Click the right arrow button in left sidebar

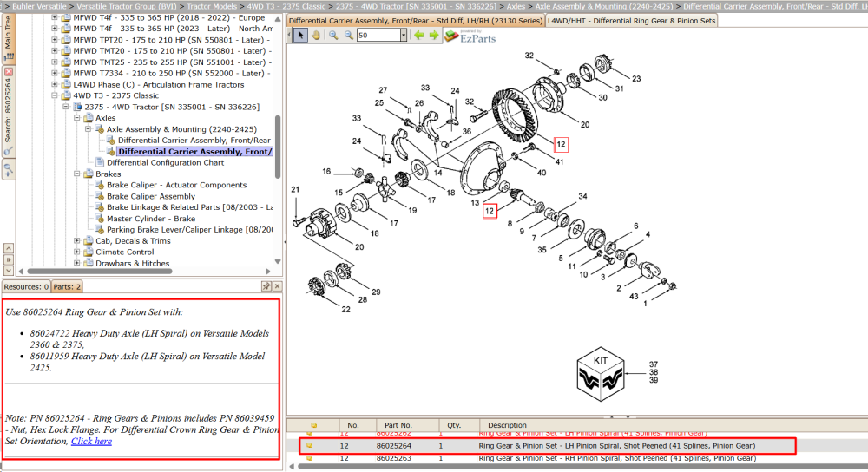(9, 259)
